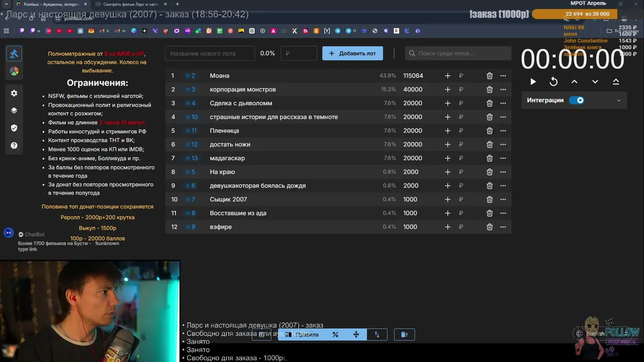Open the Gmail b bookmark

[x=105, y=31]
